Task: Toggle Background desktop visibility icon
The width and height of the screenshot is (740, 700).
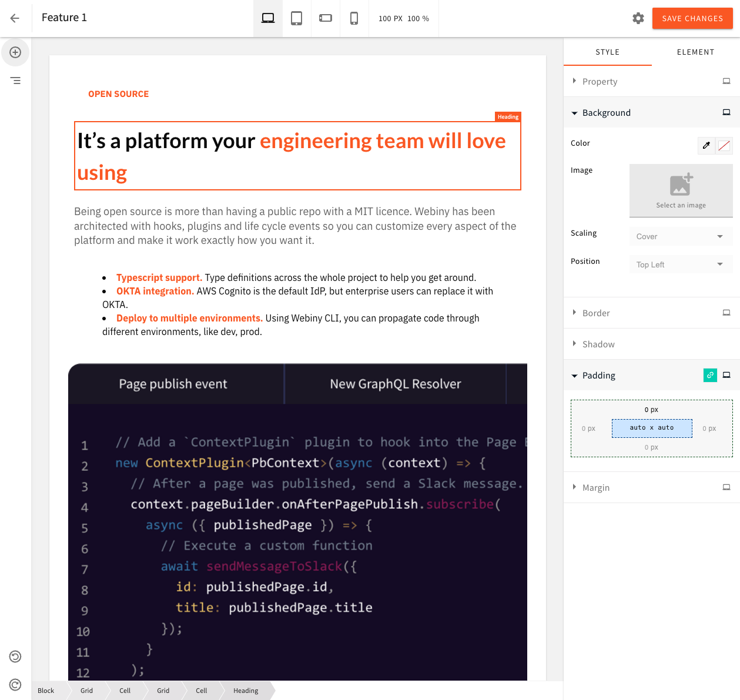Action: [x=726, y=112]
